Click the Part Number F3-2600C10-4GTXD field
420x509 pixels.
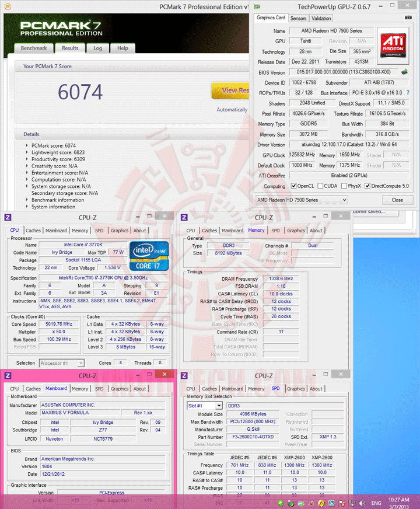[253, 437]
